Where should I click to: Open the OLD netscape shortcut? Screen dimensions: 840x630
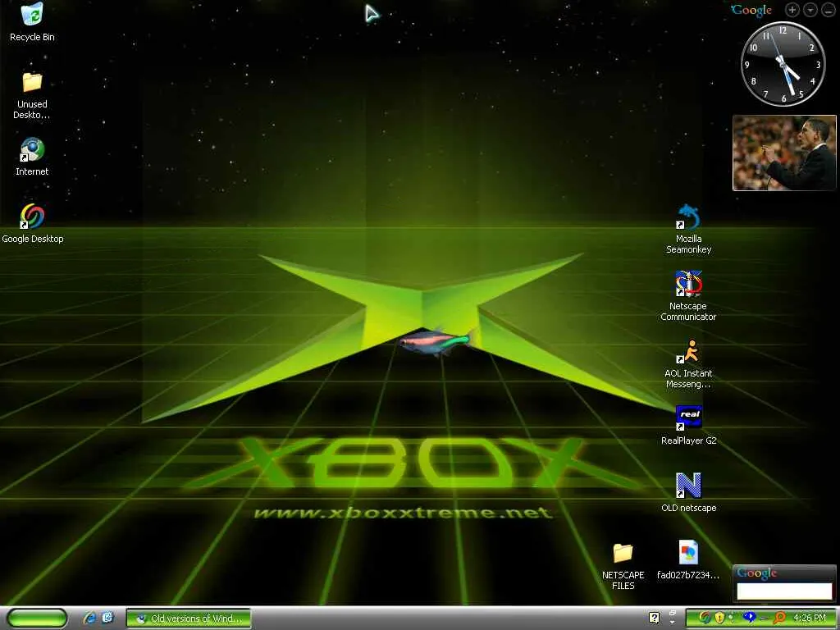(x=688, y=493)
